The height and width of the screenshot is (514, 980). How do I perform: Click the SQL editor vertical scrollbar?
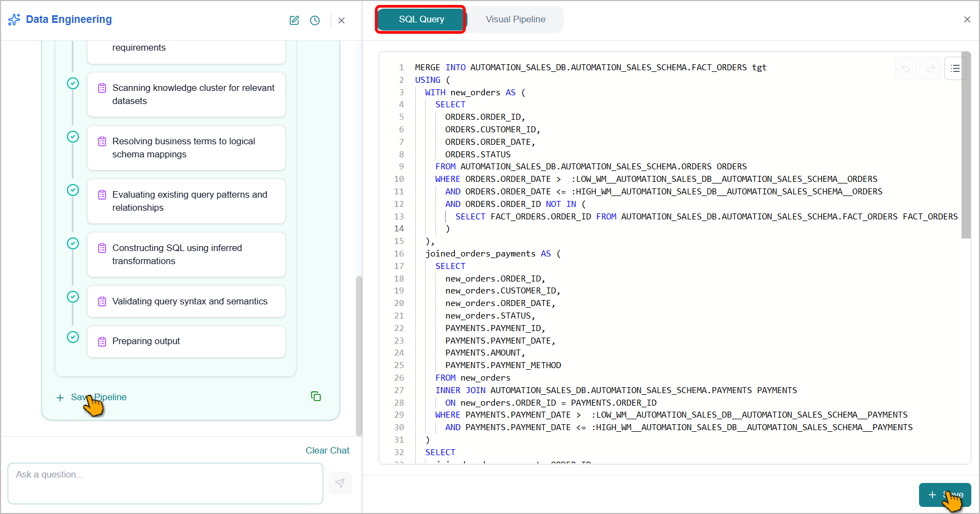966,145
